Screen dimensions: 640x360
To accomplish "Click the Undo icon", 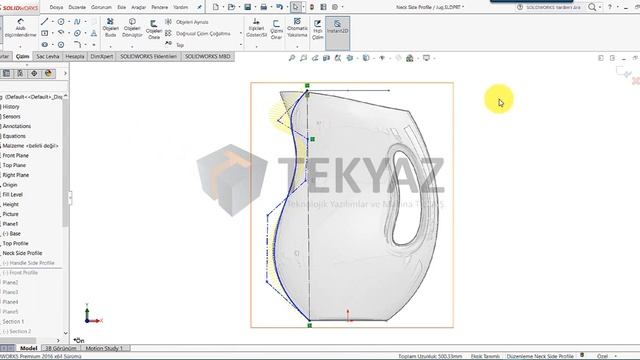I will 280,7.
